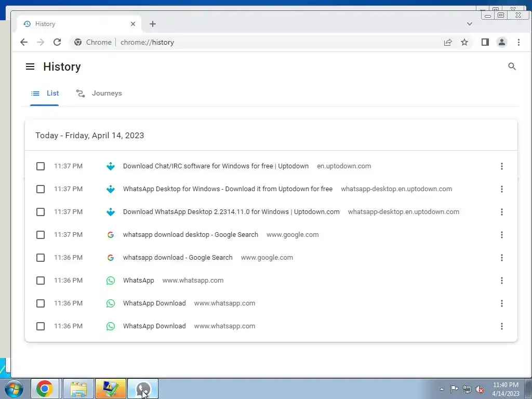Open actions menu for WhatsApp www.whatsapp.com entry

501,281
